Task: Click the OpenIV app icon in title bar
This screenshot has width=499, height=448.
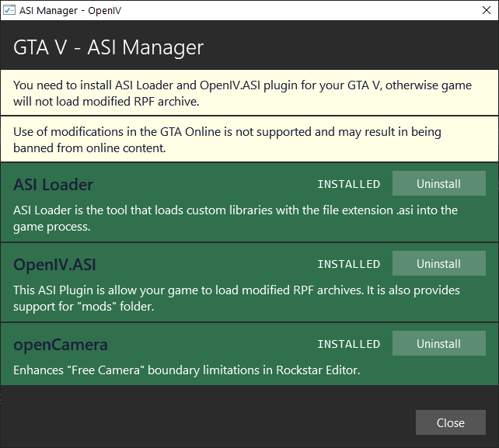Action: 9,10
